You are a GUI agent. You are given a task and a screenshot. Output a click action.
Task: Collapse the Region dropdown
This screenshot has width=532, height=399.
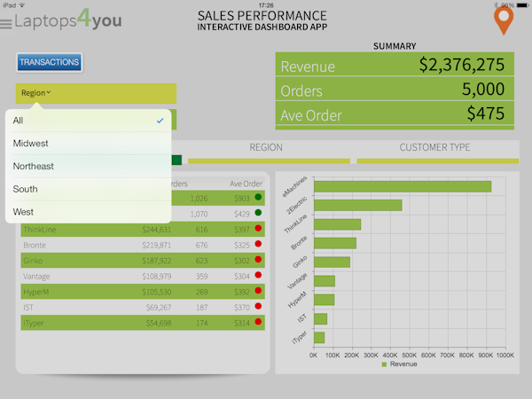click(36, 92)
